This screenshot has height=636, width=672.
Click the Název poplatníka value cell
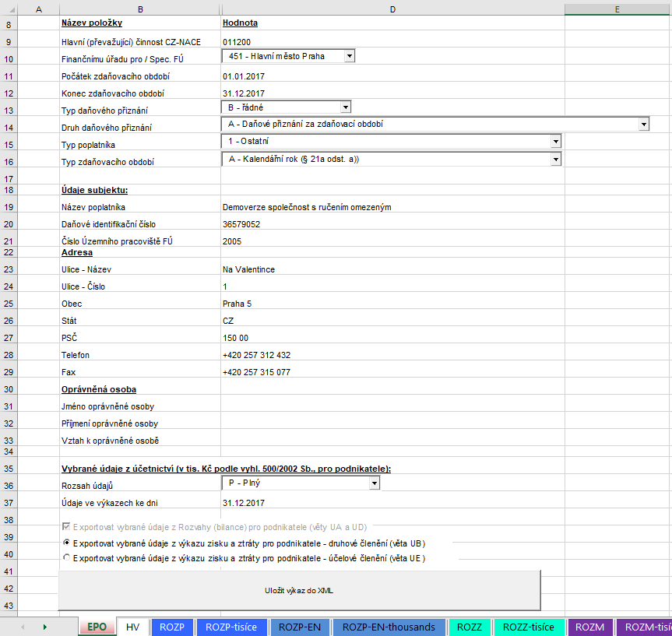click(x=392, y=207)
